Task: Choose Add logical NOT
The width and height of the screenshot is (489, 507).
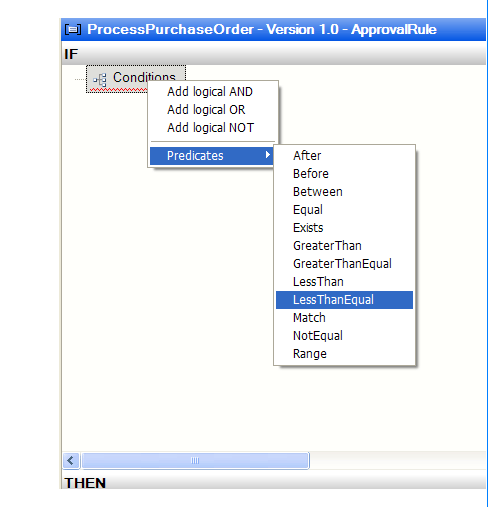Action: click(x=213, y=128)
